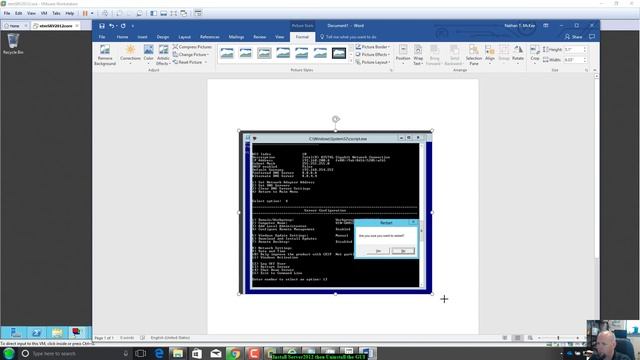Click the Remove Background tool
The width and height of the screenshot is (640, 360).
coord(105,55)
